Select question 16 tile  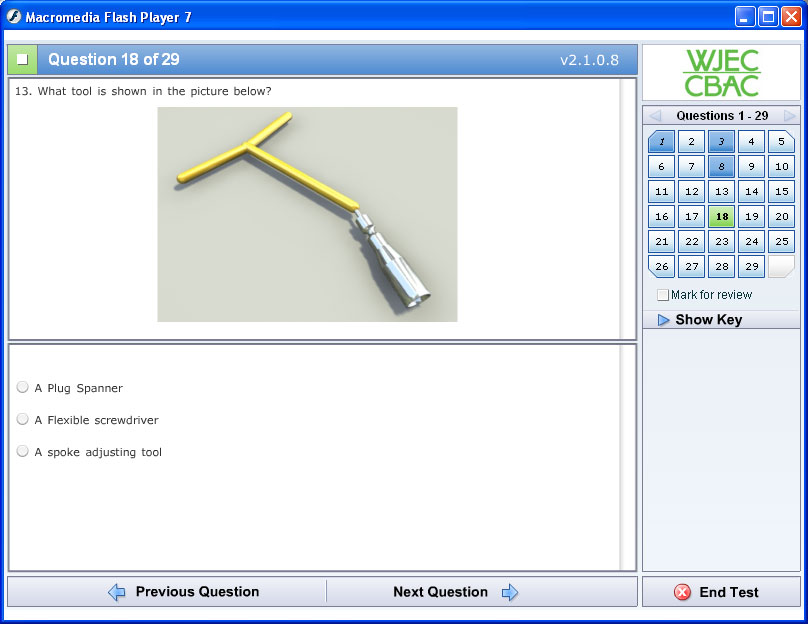(661, 216)
